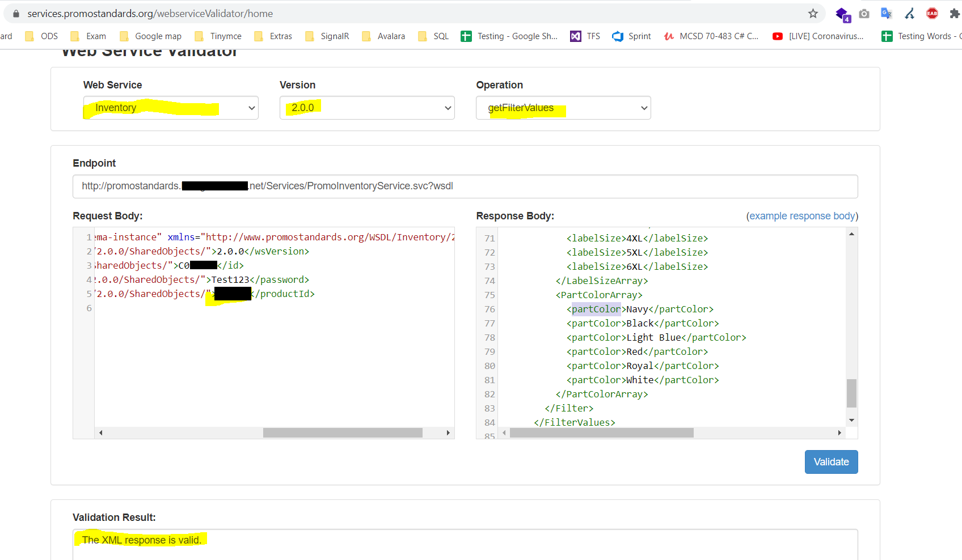Click the 'White' partColor line 81
The image size is (962, 560).
point(643,380)
